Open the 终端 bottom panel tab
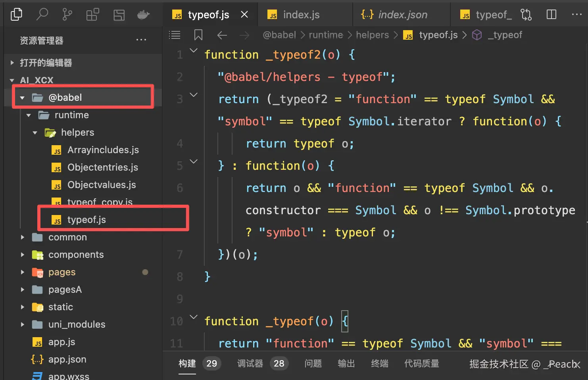The image size is (588, 380). pos(380,363)
